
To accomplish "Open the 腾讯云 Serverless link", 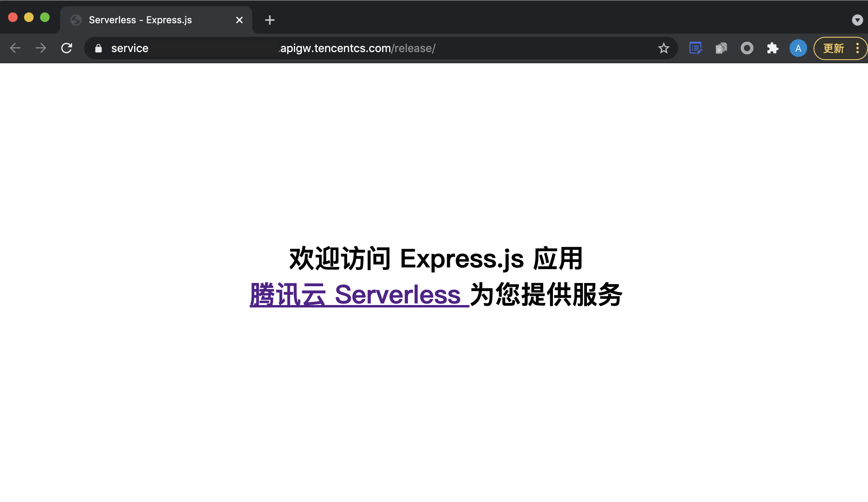I will tap(359, 295).
